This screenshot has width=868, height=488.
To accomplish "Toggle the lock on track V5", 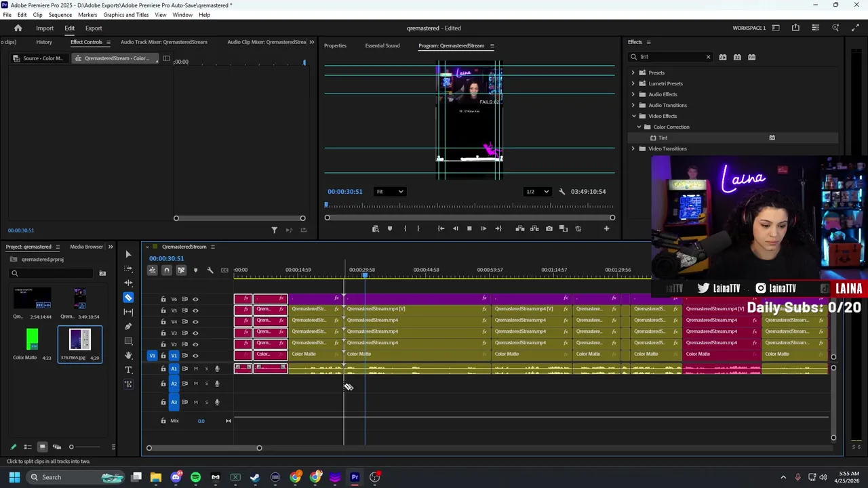I will (x=163, y=310).
